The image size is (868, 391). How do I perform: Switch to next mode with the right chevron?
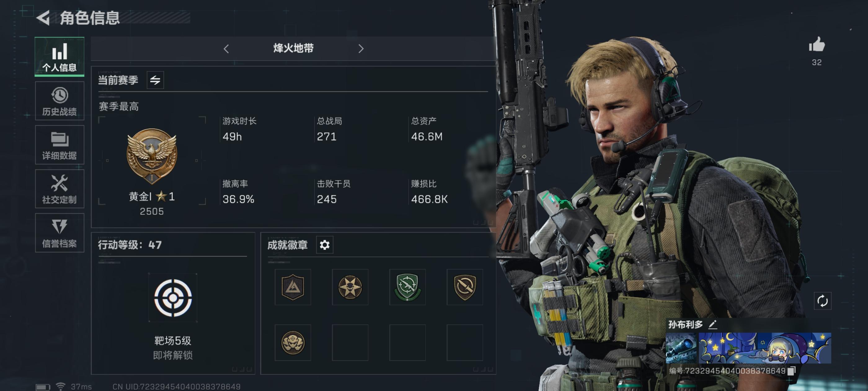pyautogui.click(x=361, y=49)
